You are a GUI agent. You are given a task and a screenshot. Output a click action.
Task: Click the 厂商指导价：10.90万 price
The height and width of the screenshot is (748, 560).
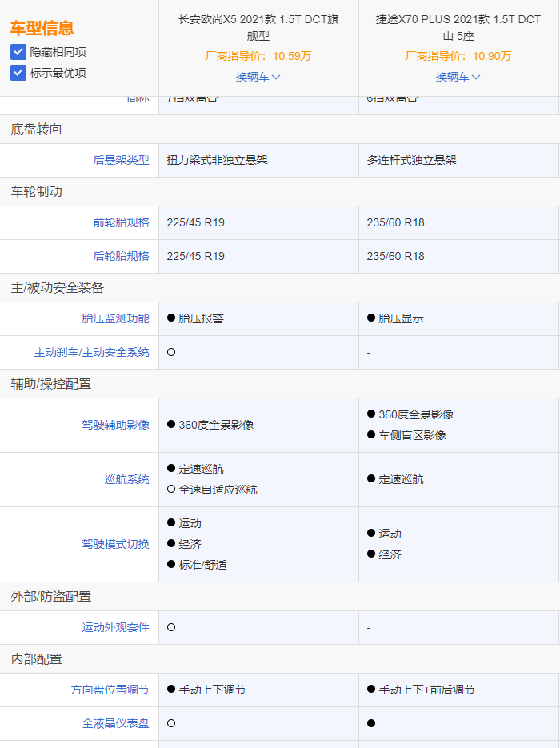[x=458, y=56]
